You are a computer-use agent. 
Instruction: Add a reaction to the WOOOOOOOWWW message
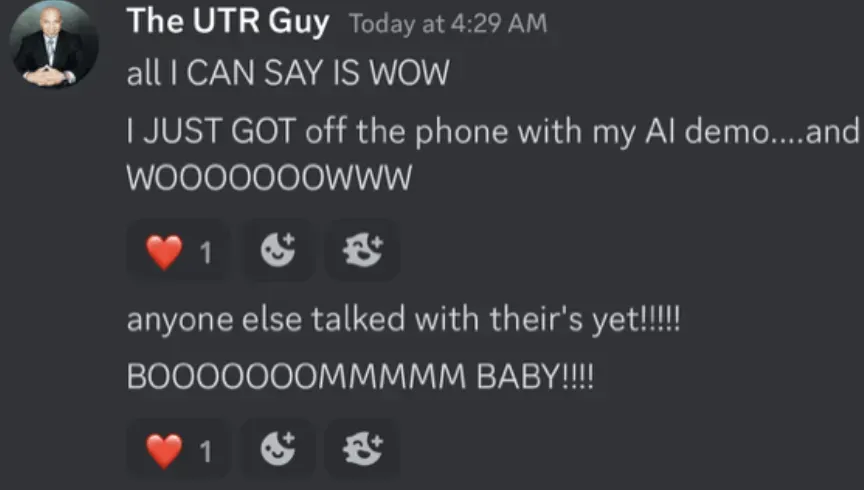pyautogui.click(x=278, y=250)
